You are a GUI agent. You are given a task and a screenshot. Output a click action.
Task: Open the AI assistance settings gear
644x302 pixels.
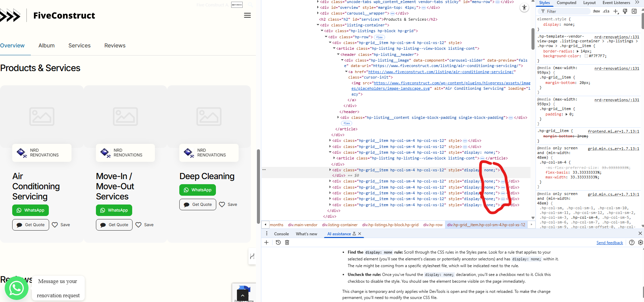point(640,242)
